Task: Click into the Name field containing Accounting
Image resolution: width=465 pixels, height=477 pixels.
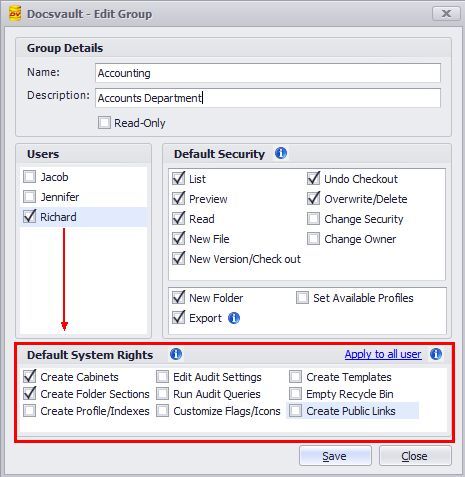Action: [x=268, y=73]
